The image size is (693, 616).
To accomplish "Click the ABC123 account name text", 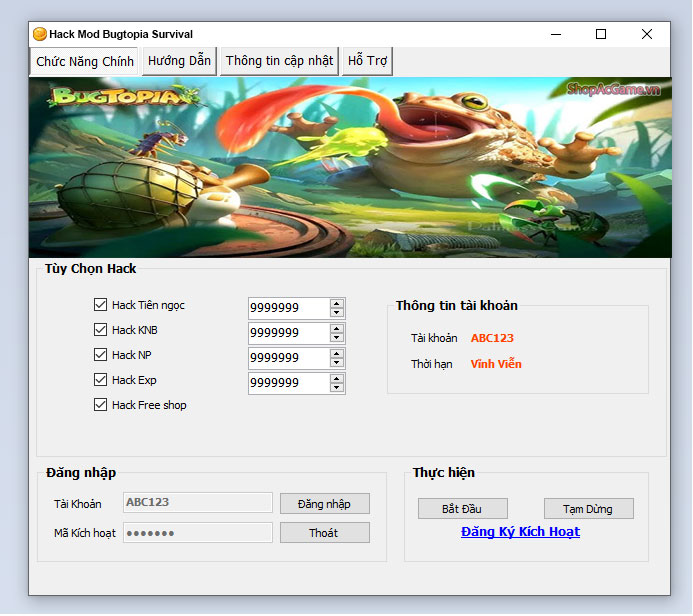I will 492,338.
